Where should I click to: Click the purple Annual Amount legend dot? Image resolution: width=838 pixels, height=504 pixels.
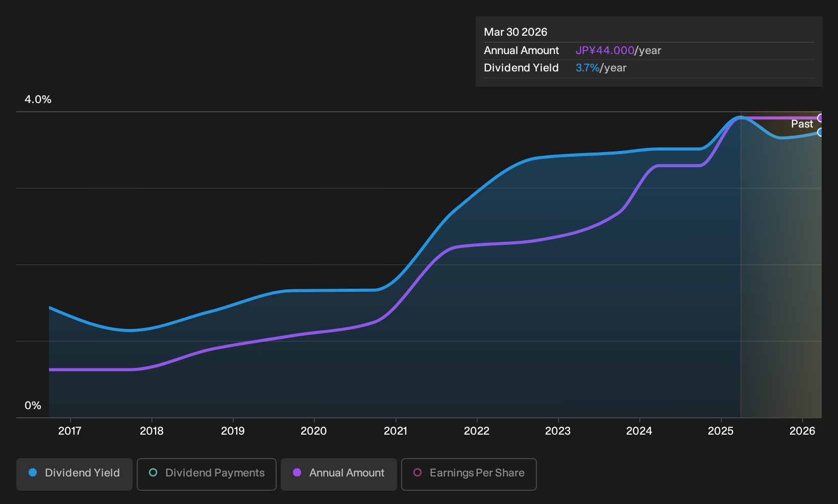[x=297, y=472]
